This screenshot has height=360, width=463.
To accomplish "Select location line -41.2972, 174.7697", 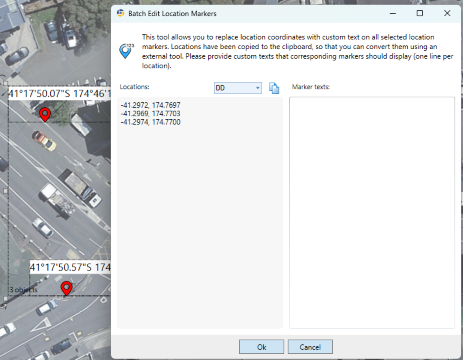I will tap(150, 105).
